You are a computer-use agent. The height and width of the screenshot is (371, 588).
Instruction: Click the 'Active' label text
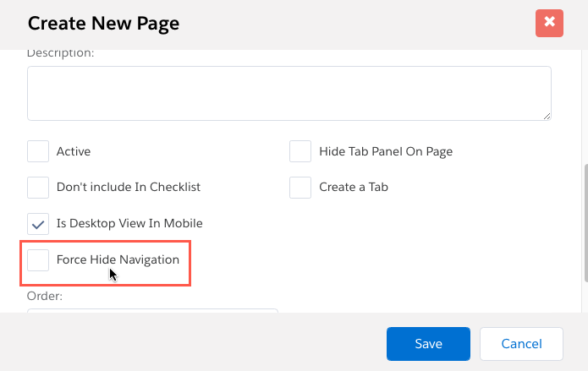point(74,152)
